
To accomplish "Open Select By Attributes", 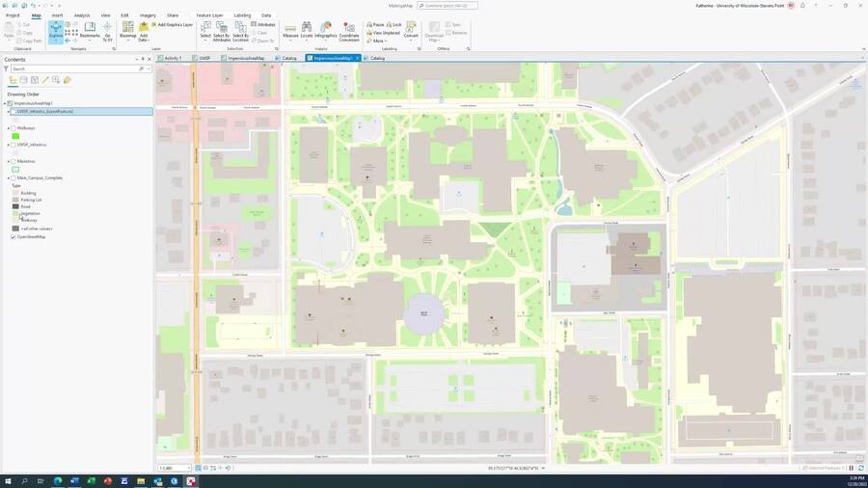I will [222, 32].
